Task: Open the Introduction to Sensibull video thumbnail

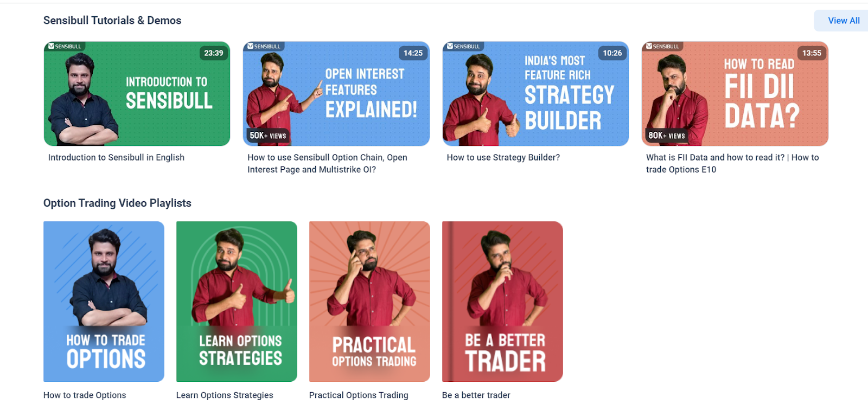Action: (137, 94)
